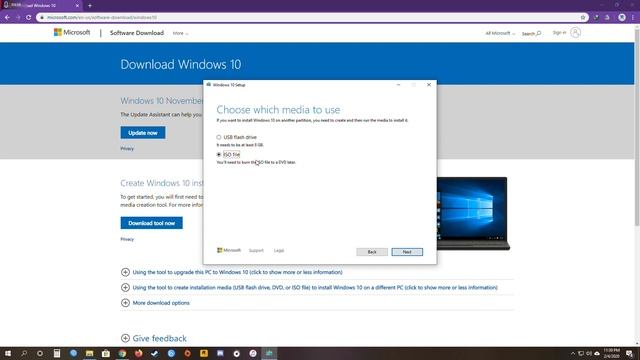The height and width of the screenshot is (360, 640).
Task: Click the webpage vertical scrollbar
Action: click(637, 127)
